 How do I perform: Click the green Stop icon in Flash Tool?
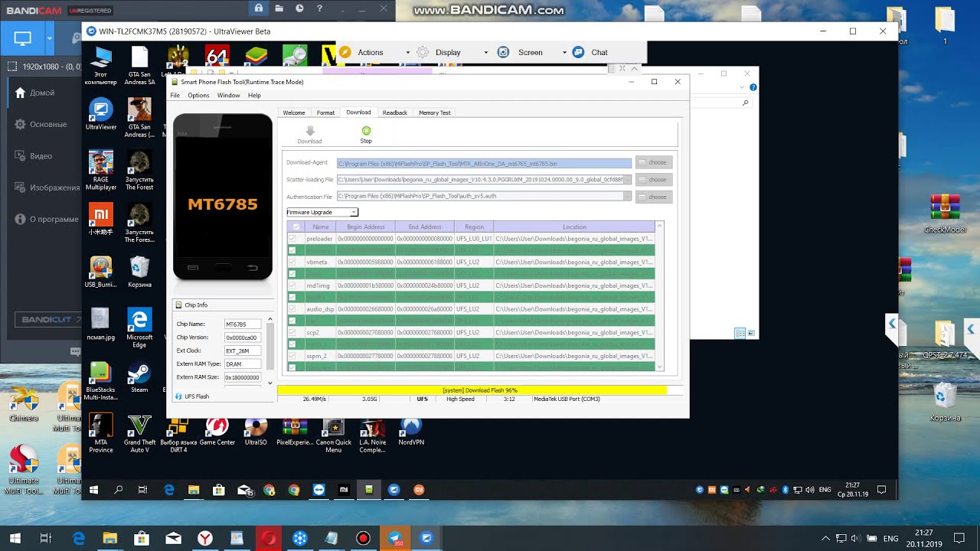click(x=366, y=131)
